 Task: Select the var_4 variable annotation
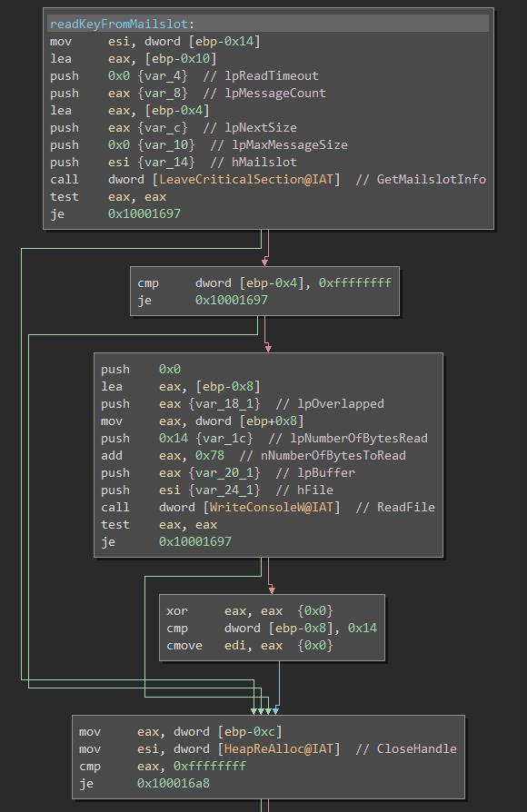pyautogui.click(x=163, y=75)
